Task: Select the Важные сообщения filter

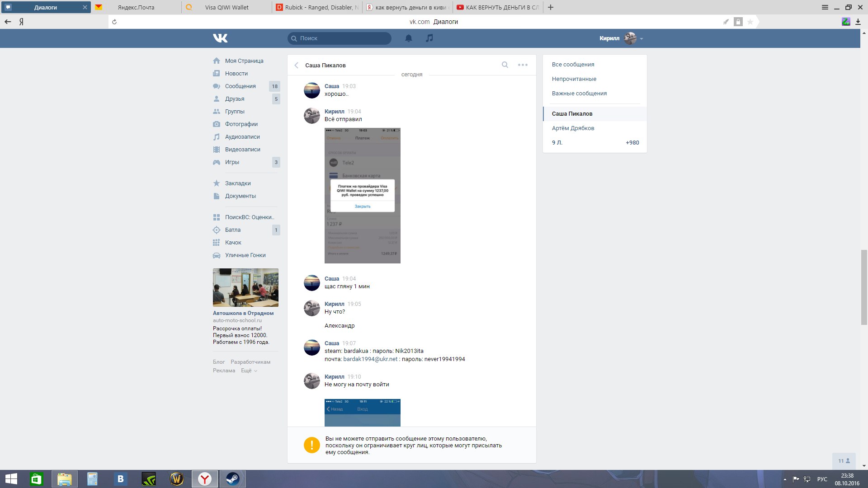Action: pyautogui.click(x=579, y=93)
